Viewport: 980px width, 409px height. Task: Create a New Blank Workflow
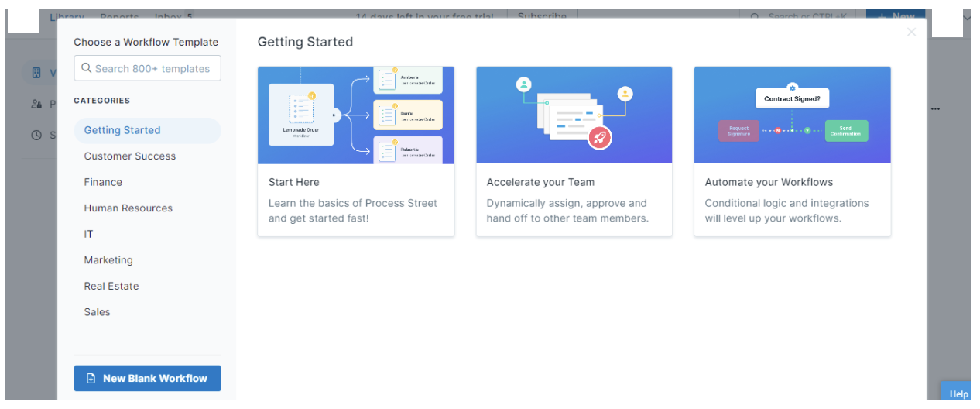tap(147, 379)
